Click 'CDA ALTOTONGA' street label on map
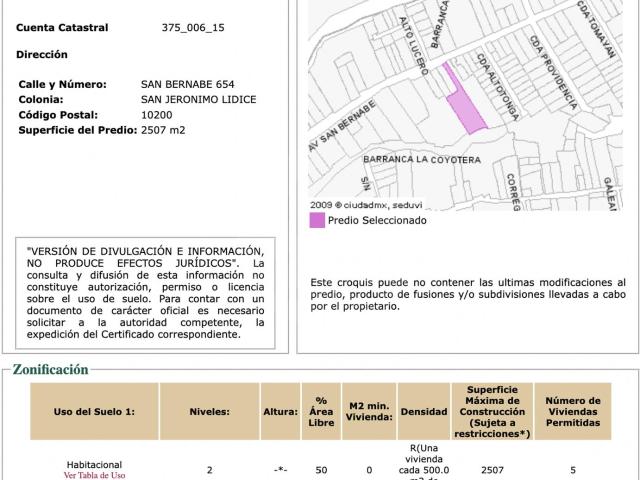The height and width of the screenshot is (480, 640). (498, 87)
